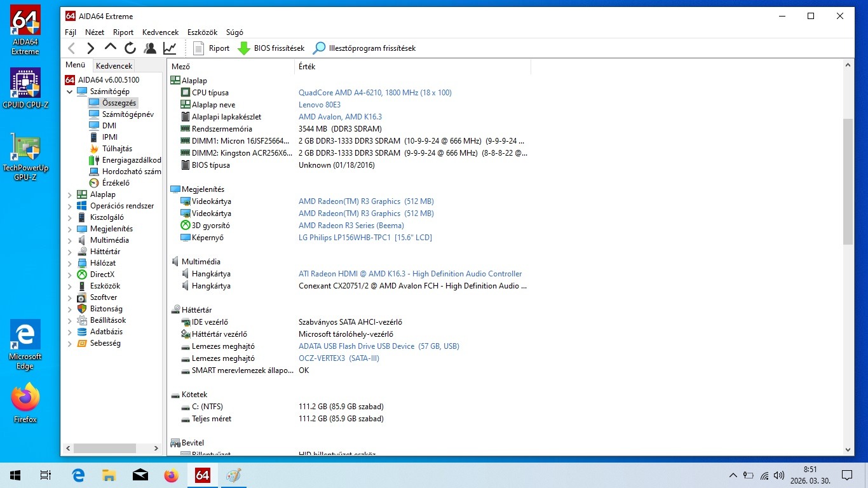Click Illesztőprogram frissítések in the toolbar
Screen dimensions: 868x488
tap(365, 48)
